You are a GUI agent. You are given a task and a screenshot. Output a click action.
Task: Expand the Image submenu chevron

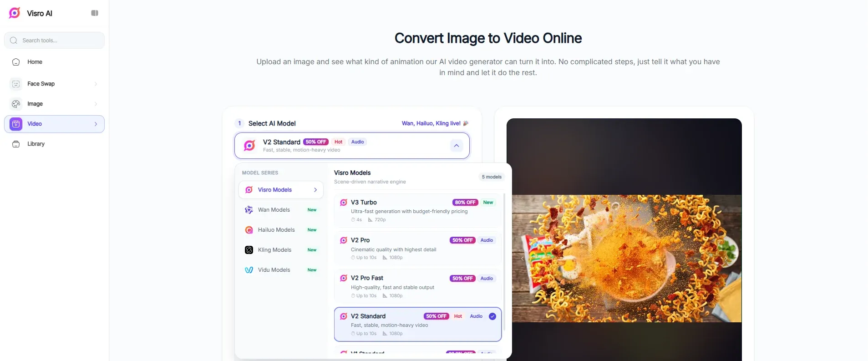(96, 104)
